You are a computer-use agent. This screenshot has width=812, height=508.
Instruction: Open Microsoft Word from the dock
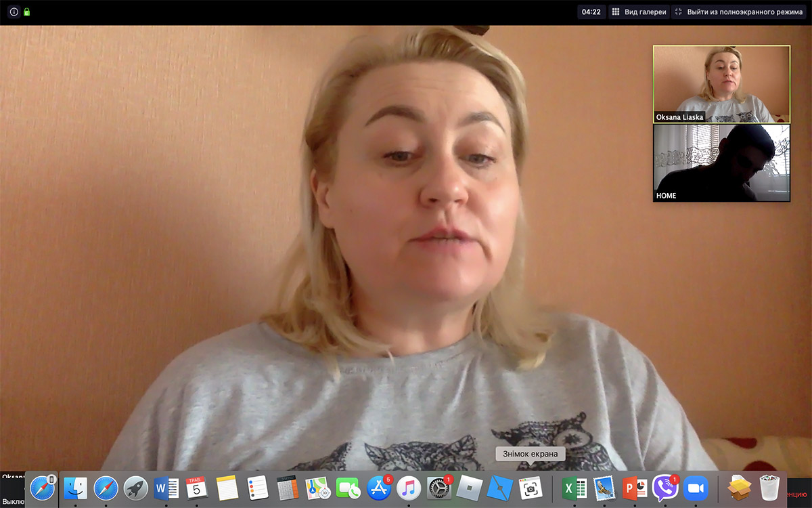(166, 488)
